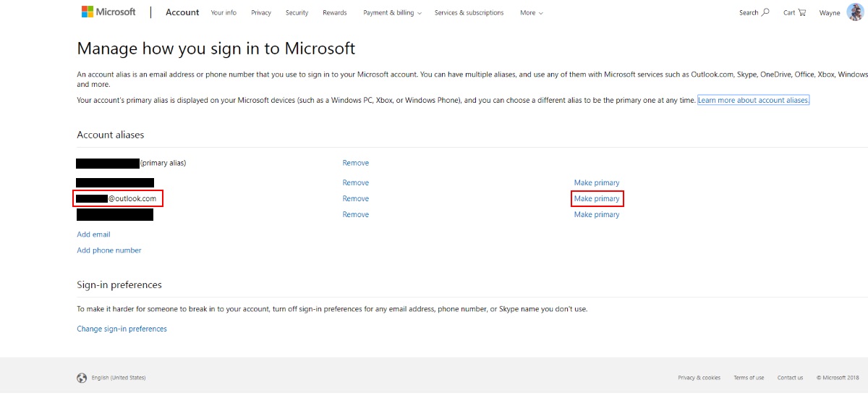Open the shopping cart icon
The width and height of the screenshot is (868, 401).
[802, 12]
